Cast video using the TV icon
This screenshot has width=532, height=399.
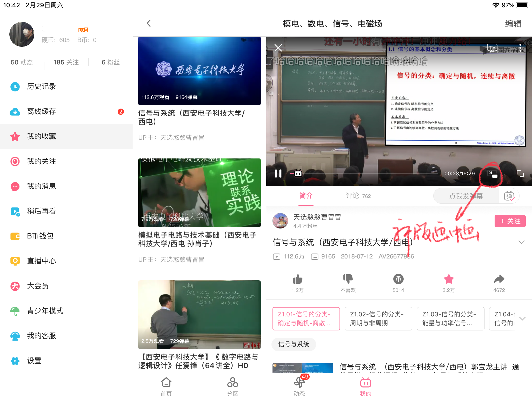click(x=492, y=48)
